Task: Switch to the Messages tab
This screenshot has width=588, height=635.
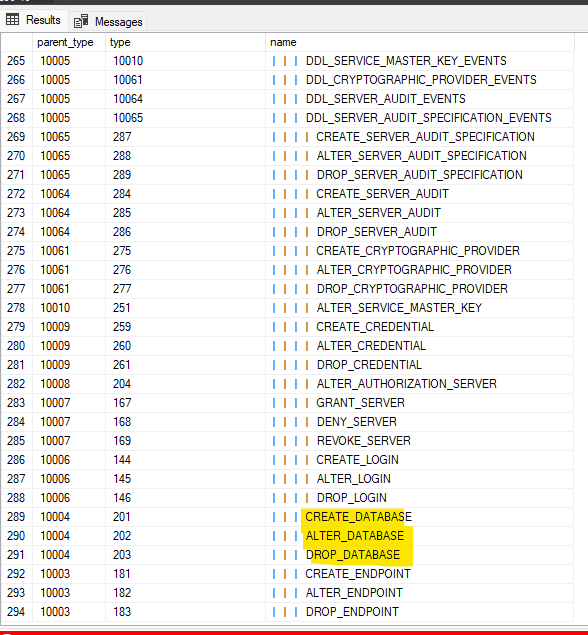Action: 108,21
